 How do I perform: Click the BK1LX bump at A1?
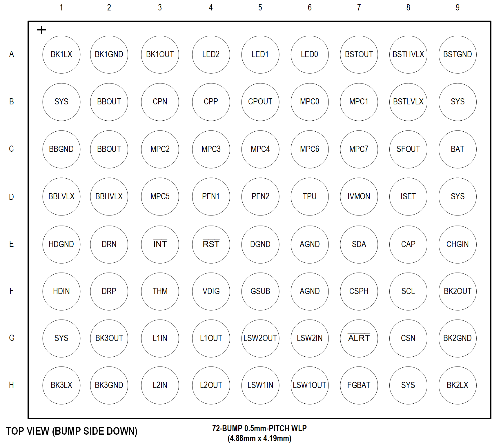pos(61,55)
